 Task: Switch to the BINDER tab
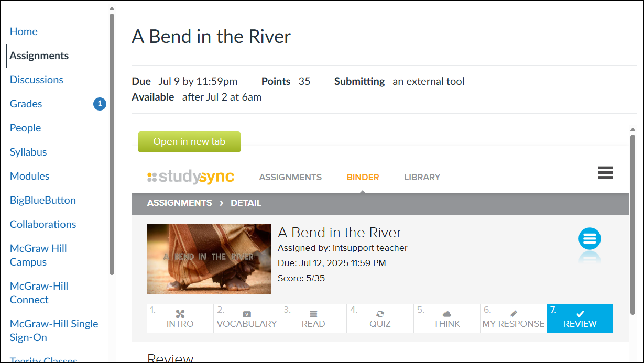363,177
